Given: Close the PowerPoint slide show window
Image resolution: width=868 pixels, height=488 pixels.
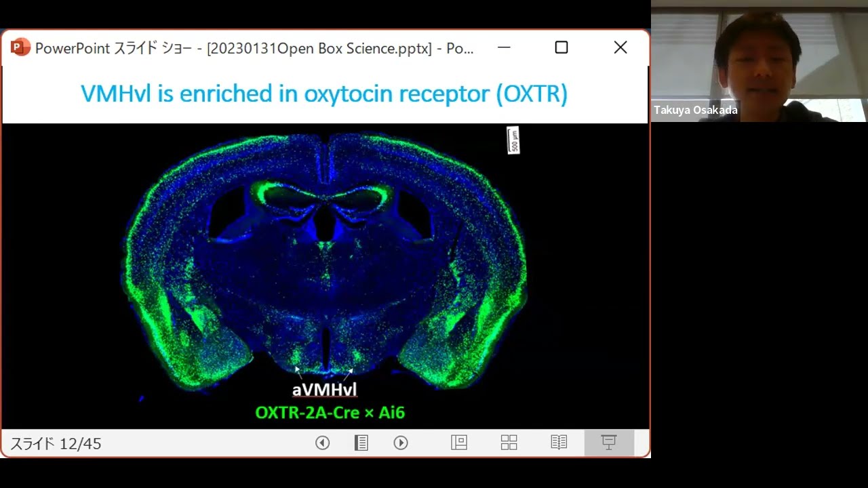Looking at the screenshot, I should point(620,47).
